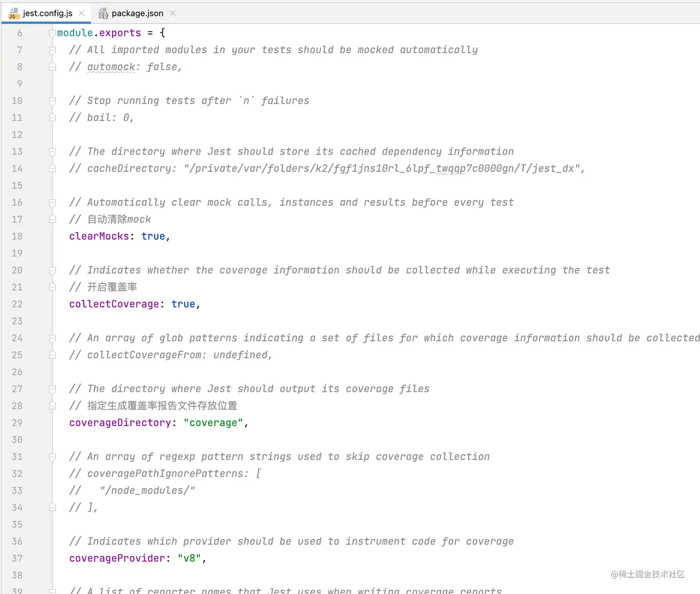Select the jest.config.js tab
This screenshot has height=594, width=700.
[46, 13]
